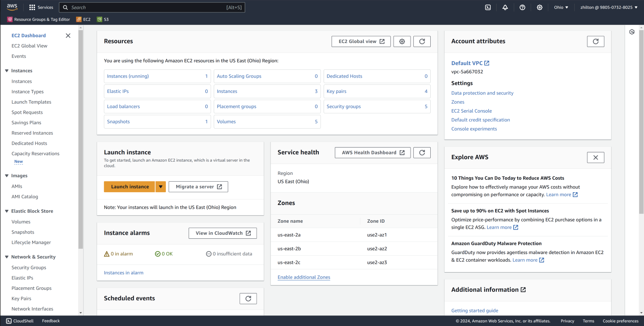
Task: Collapse the Elastic Block Store section
Action: [7, 211]
